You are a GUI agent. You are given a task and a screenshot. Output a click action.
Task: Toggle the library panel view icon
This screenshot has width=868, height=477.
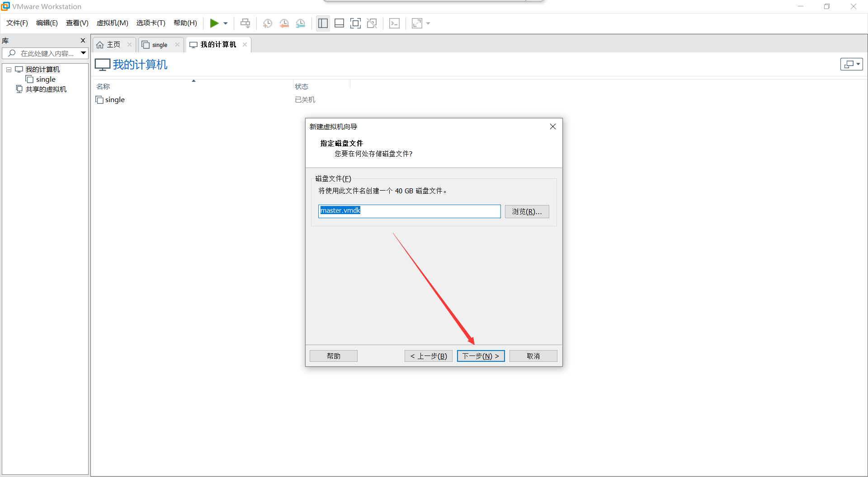(323, 23)
